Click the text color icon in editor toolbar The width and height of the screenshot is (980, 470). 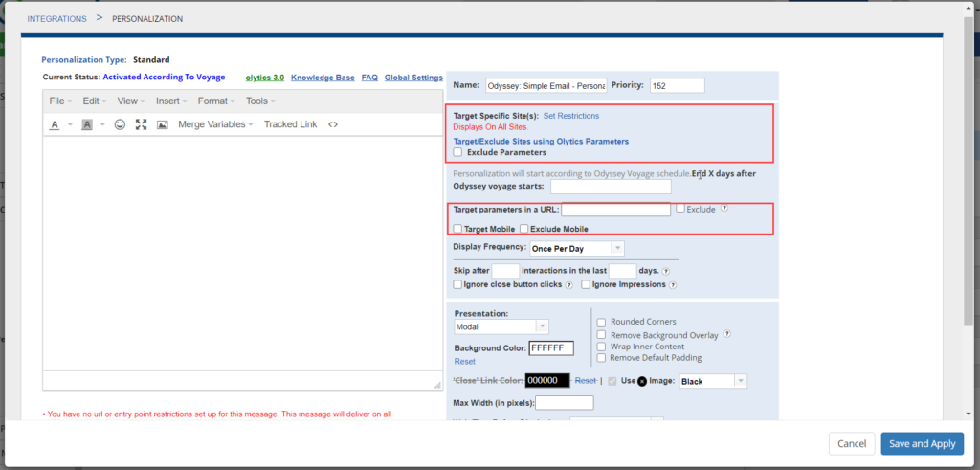click(56, 124)
